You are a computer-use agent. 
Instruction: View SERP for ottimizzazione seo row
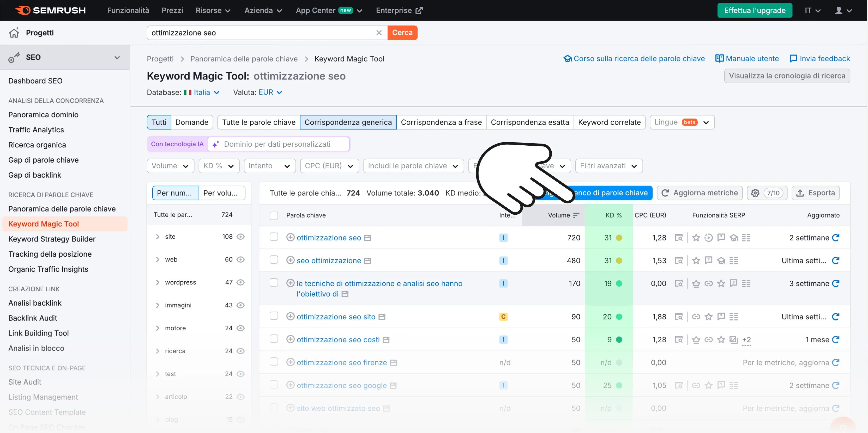[x=679, y=238]
